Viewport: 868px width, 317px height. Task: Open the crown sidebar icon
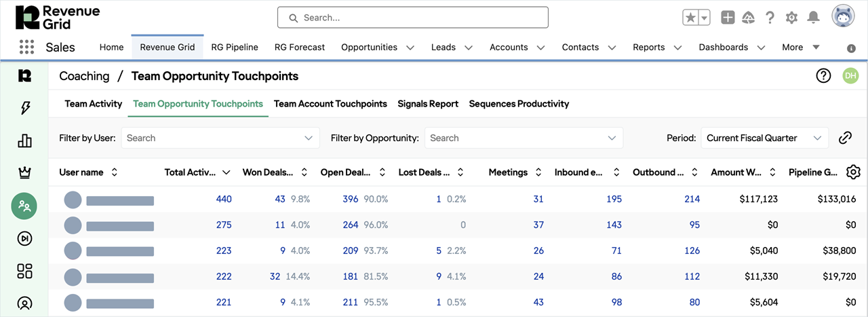(x=25, y=173)
